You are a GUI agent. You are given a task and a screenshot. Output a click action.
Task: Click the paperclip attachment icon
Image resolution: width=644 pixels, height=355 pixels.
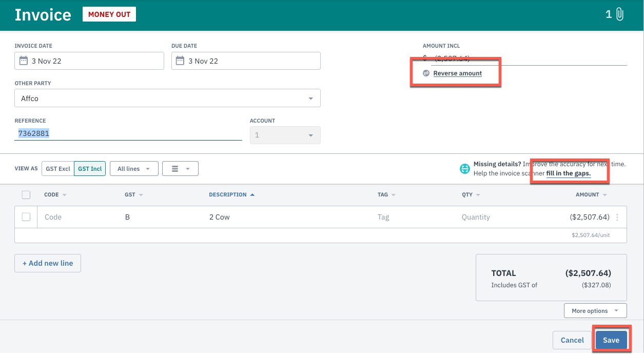[x=619, y=14]
